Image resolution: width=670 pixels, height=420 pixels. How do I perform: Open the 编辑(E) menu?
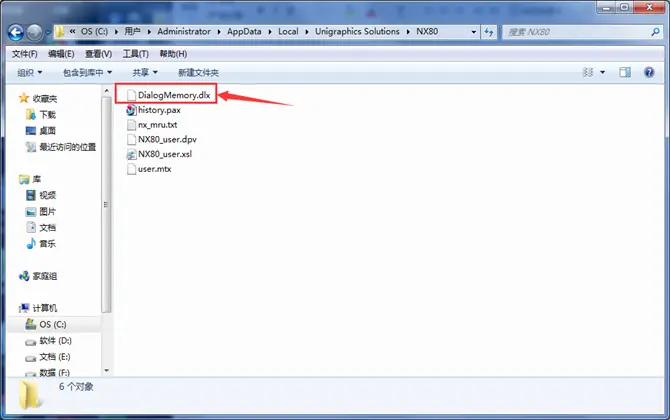coord(61,54)
